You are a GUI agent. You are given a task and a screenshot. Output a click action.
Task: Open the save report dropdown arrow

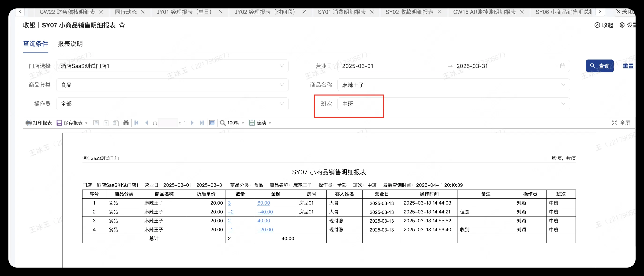click(86, 123)
